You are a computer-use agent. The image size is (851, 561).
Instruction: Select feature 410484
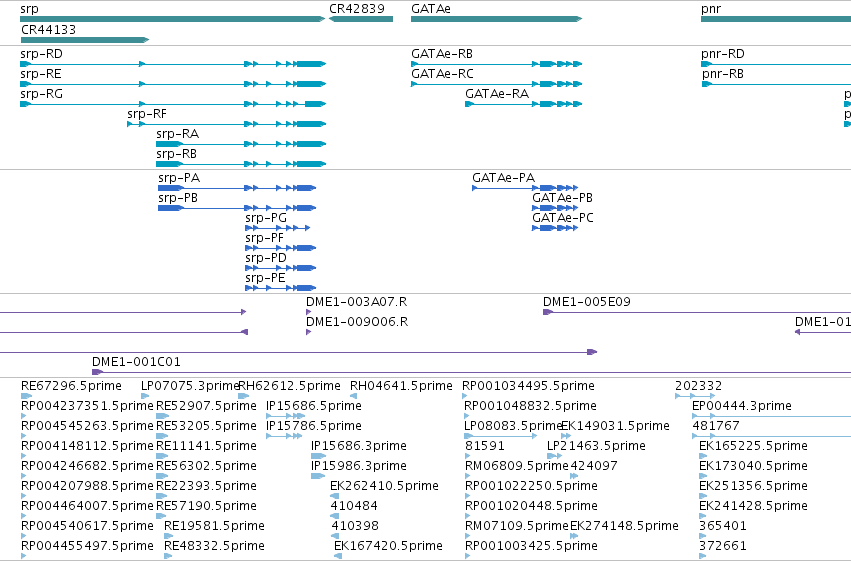[x=335, y=517]
